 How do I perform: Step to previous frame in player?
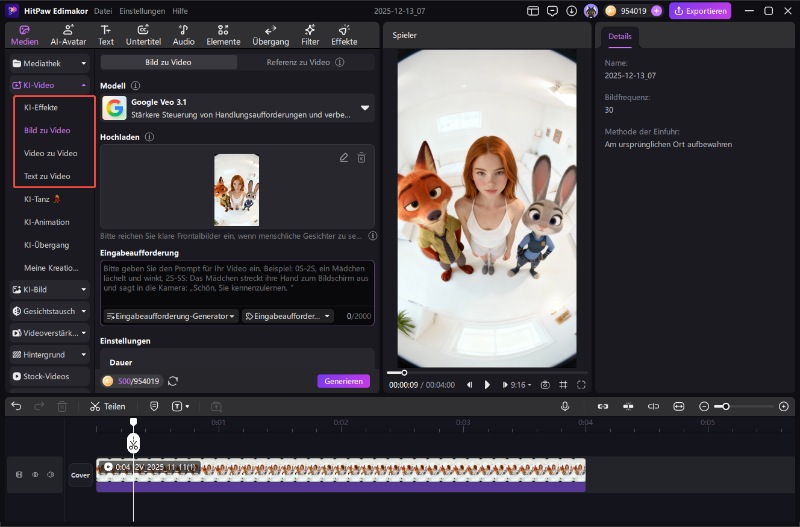pyautogui.click(x=469, y=385)
